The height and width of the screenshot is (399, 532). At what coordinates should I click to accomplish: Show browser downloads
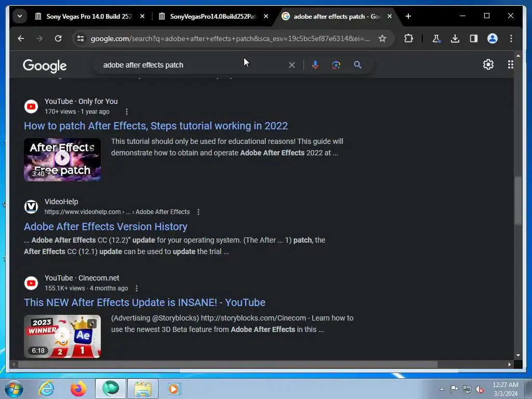455,38
